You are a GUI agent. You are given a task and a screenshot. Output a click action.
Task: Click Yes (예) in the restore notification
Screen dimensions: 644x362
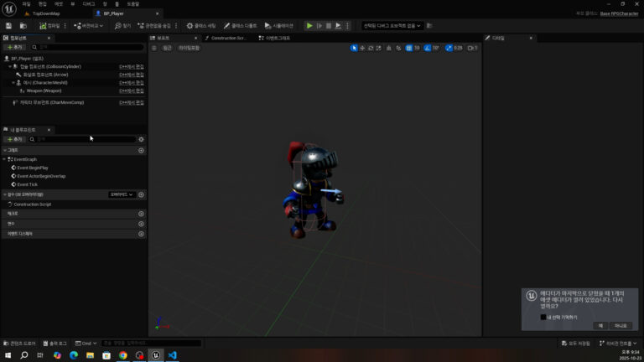(x=600, y=325)
